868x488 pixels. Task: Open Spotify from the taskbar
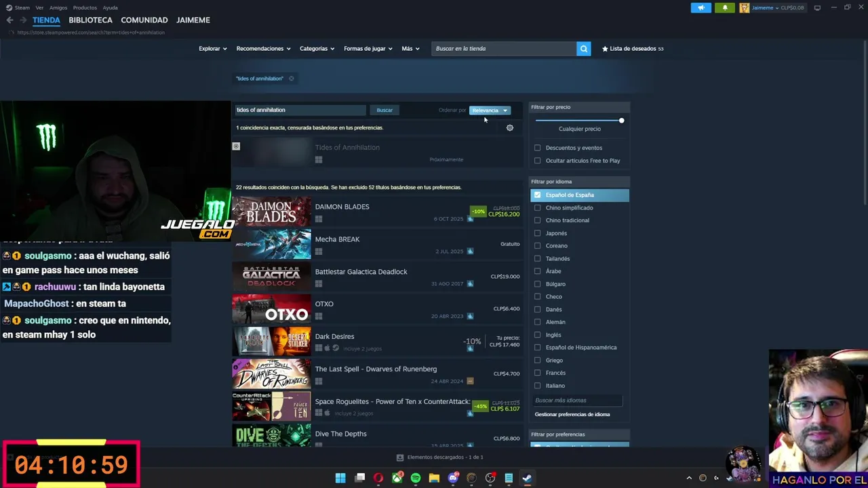point(416,478)
